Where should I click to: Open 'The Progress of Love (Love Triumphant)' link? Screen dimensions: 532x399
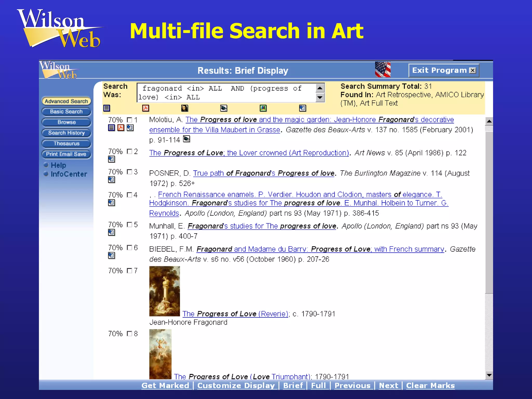click(243, 376)
